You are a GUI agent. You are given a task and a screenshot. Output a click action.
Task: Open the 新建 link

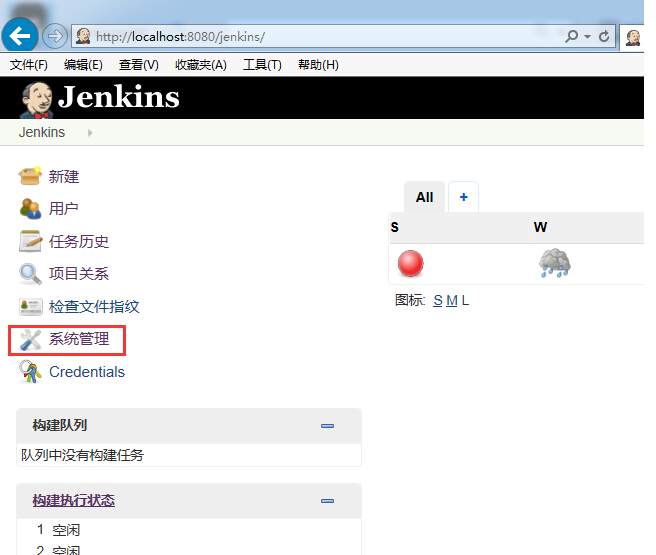click(x=64, y=176)
